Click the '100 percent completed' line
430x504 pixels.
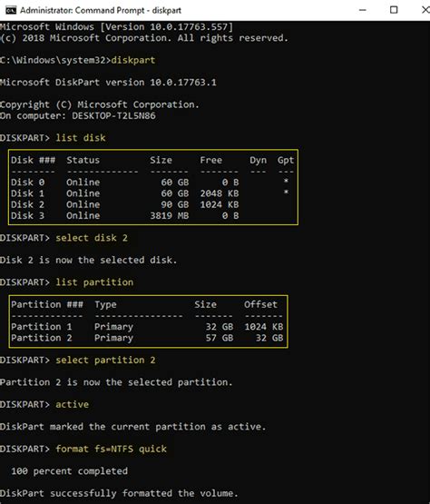click(69, 471)
